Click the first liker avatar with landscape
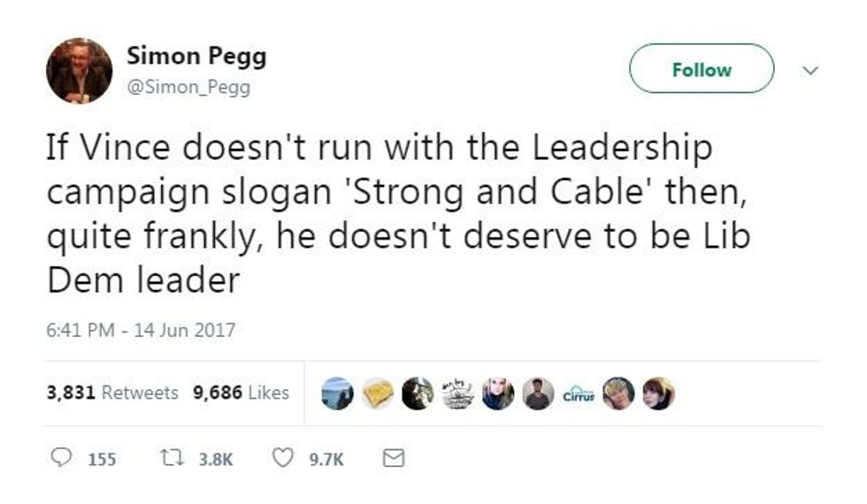The height and width of the screenshot is (504, 867). [337, 393]
